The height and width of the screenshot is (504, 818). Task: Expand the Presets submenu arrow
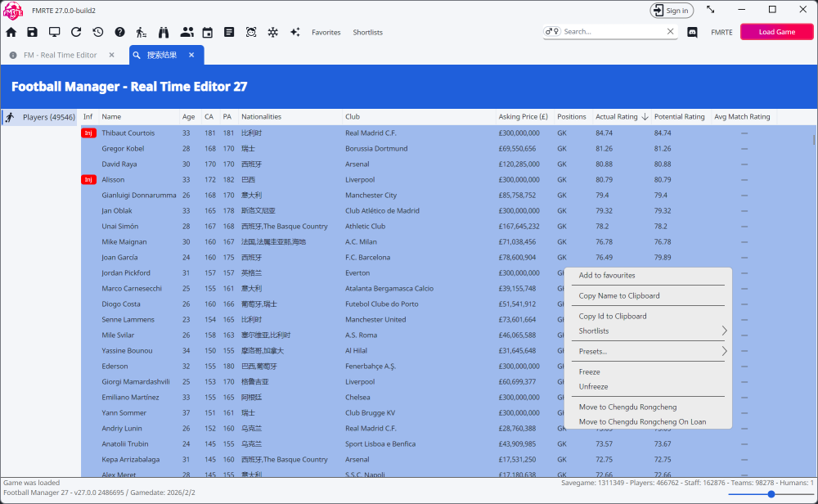[x=724, y=351]
